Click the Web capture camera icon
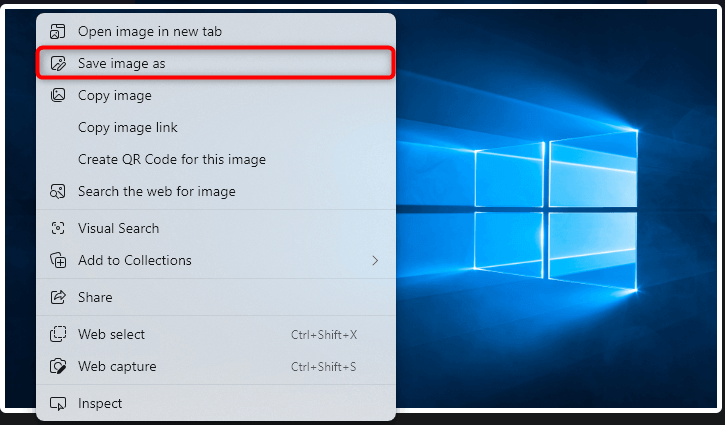 coord(58,366)
